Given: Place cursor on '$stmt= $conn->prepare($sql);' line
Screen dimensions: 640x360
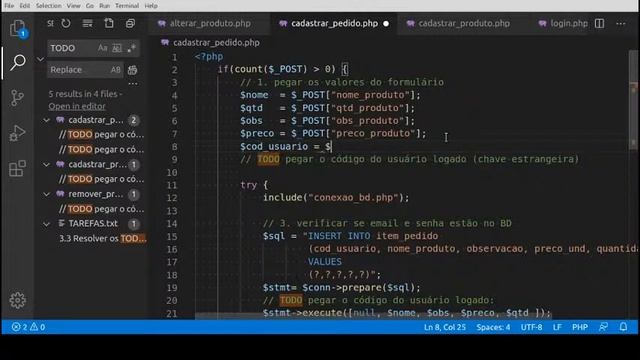Looking at the screenshot, I should 341,287.
